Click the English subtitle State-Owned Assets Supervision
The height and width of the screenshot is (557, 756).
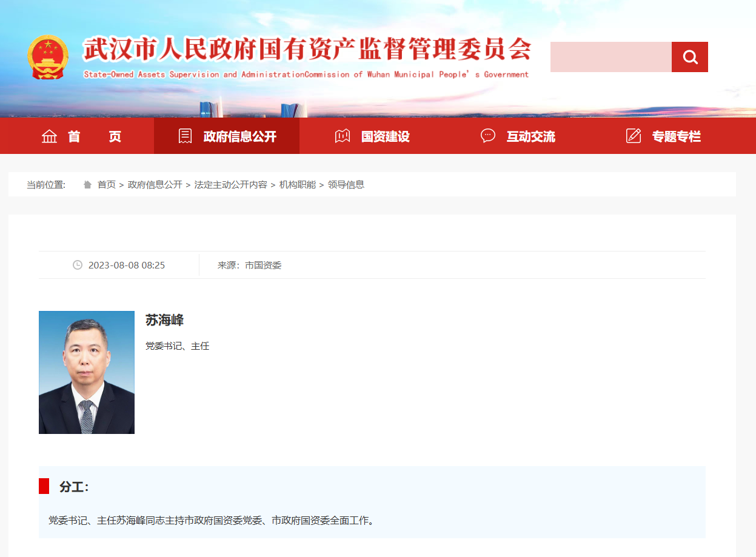306,75
